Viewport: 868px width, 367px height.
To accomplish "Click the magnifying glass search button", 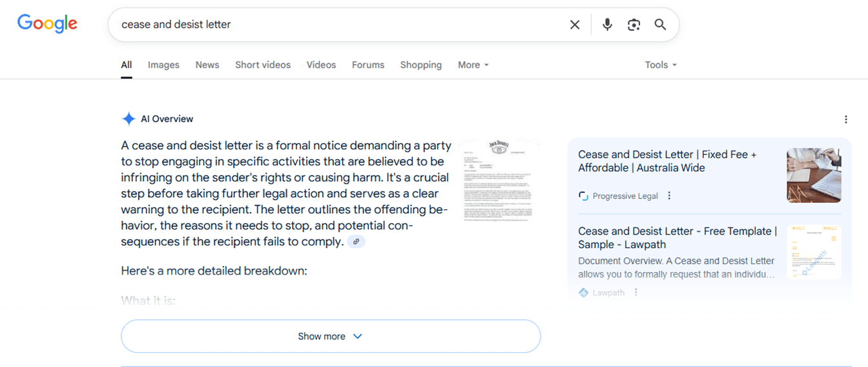I will pyautogui.click(x=660, y=25).
